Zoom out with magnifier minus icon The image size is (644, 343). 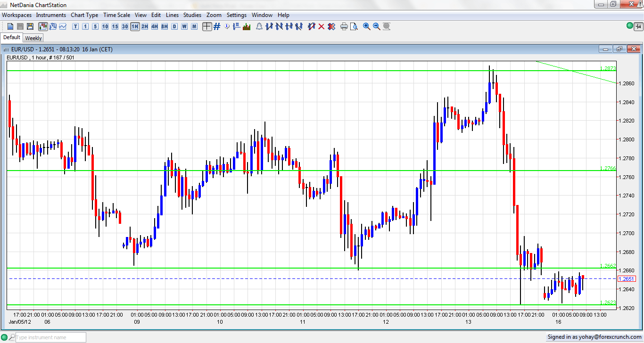click(x=376, y=26)
